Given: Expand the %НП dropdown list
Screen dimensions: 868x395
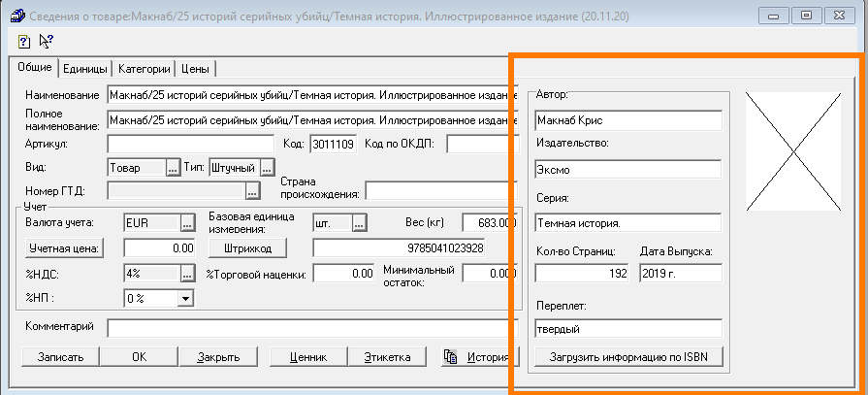Looking at the screenshot, I should pyautogui.click(x=185, y=299).
